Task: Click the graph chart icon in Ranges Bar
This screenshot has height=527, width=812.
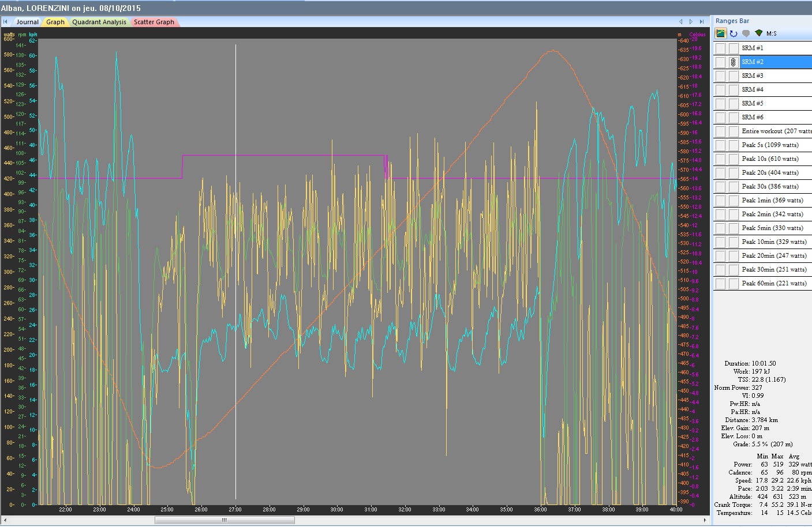Action: [x=721, y=33]
